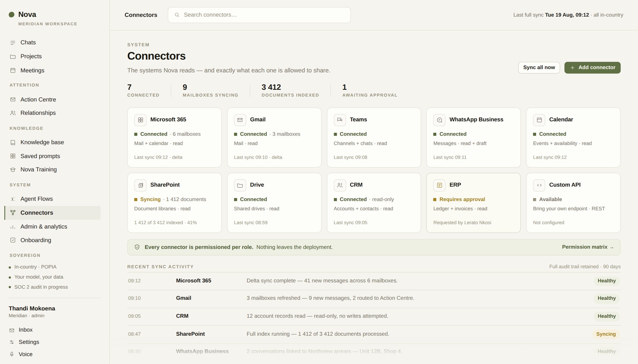Click the Admin & analytics bar chart icon
The width and height of the screenshot is (638, 364).
[13, 227]
